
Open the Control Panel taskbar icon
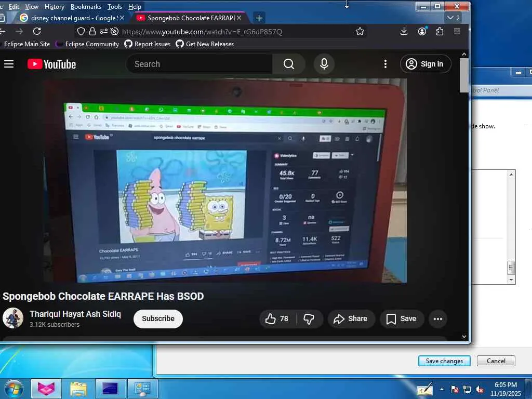[x=142, y=389]
